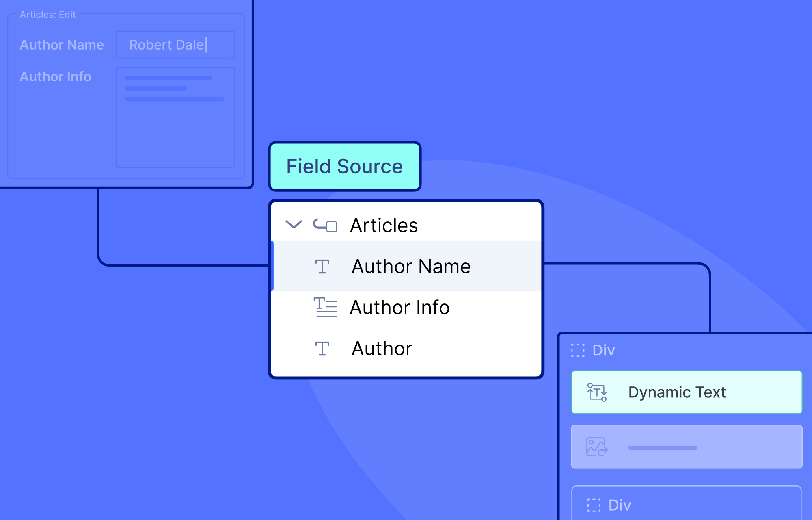Collapse the Articles chevron arrow

[294, 224]
